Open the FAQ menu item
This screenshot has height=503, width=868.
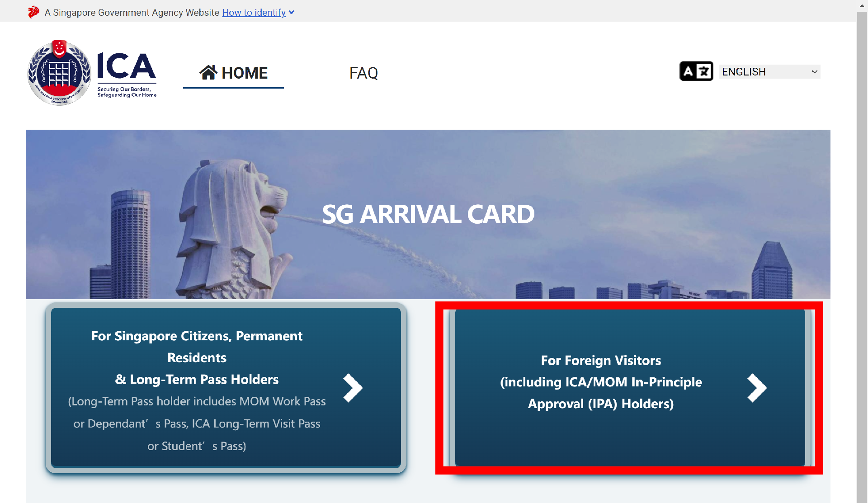point(363,73)
